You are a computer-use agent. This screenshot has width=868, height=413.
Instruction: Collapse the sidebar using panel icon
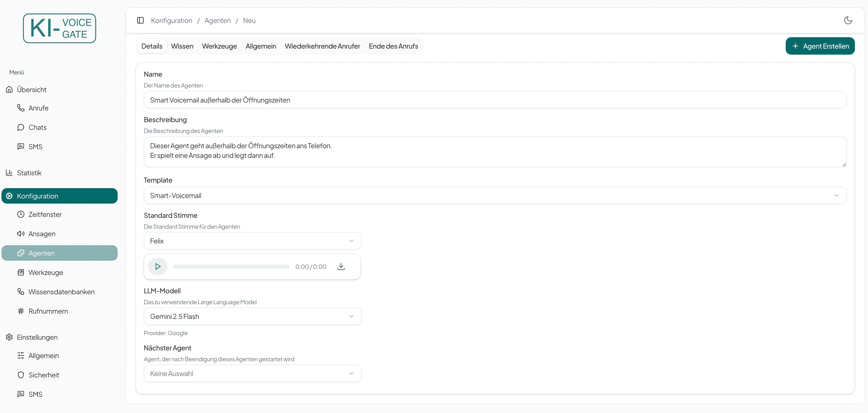tap(140, 21)
